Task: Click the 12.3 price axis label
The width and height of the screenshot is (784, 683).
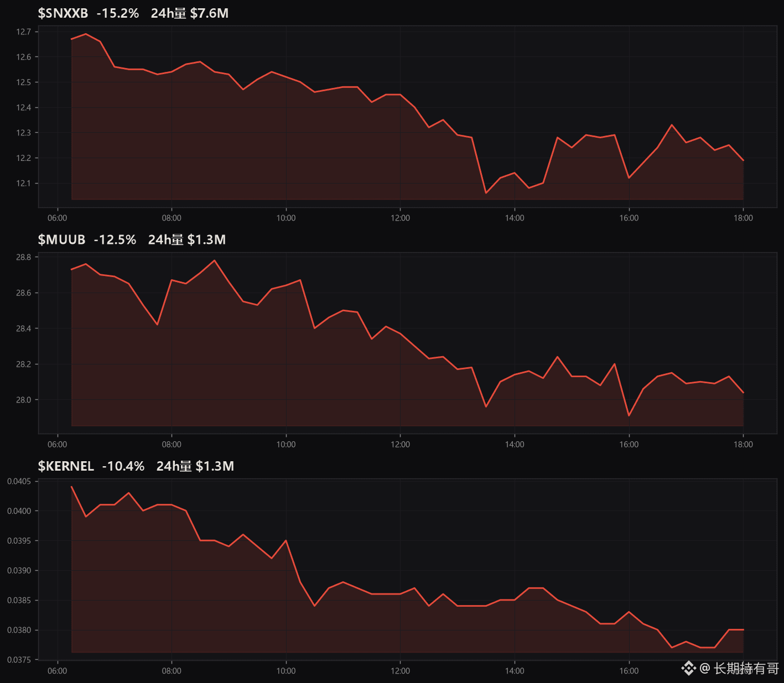Action: (24, 133)
